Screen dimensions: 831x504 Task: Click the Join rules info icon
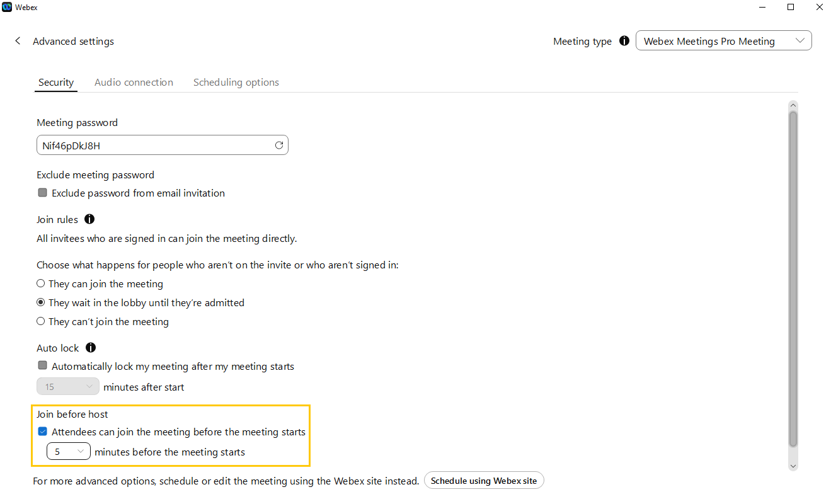pyautogui.click(x=89, y=219)
